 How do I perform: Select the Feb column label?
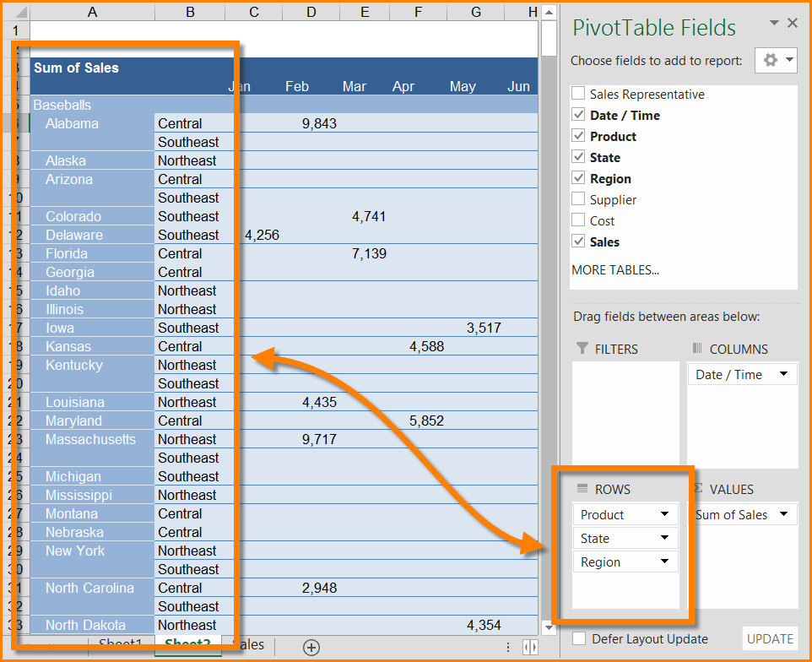click(x=297, y=86)
